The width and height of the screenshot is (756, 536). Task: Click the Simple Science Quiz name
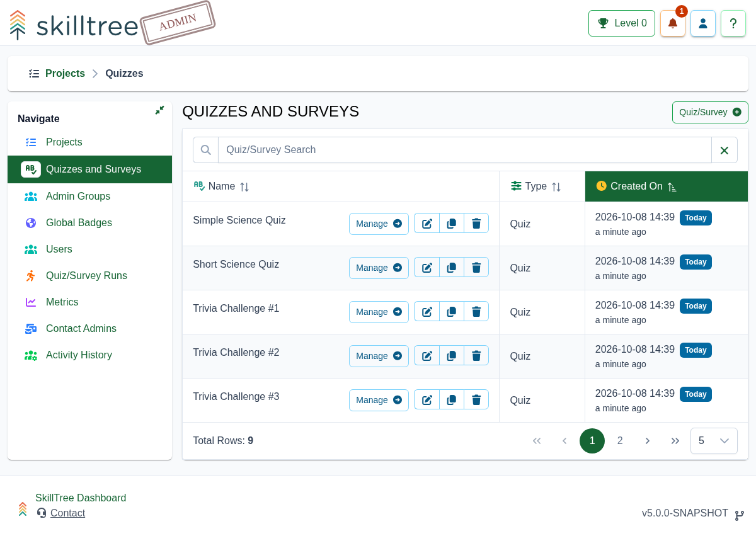239,220
